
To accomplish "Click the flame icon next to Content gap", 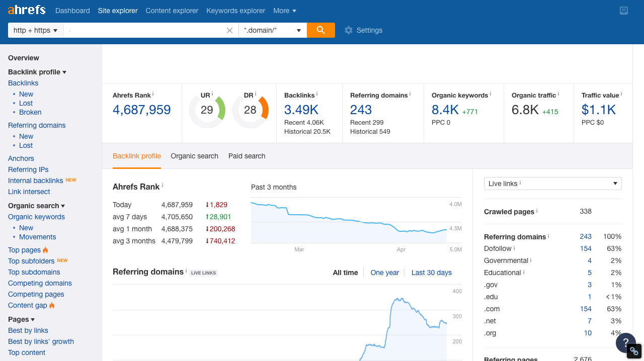I will [x=52, y=305].
